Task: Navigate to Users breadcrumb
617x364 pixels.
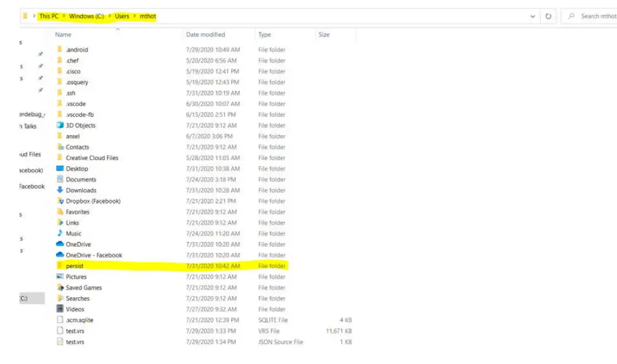Action: coord(122,16)
